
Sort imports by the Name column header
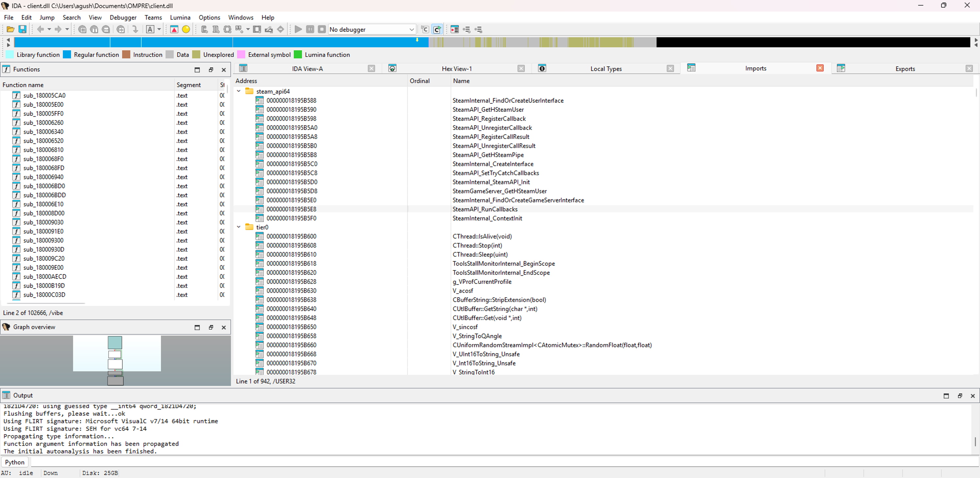pos(712,81)
